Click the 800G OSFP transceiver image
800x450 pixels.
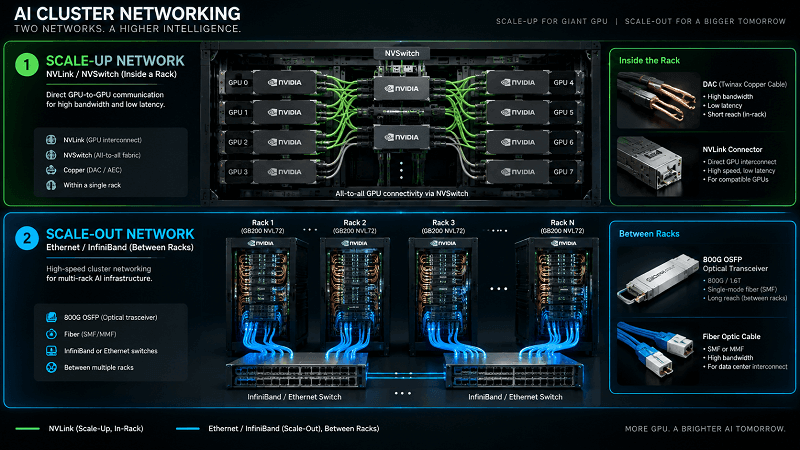657,282
